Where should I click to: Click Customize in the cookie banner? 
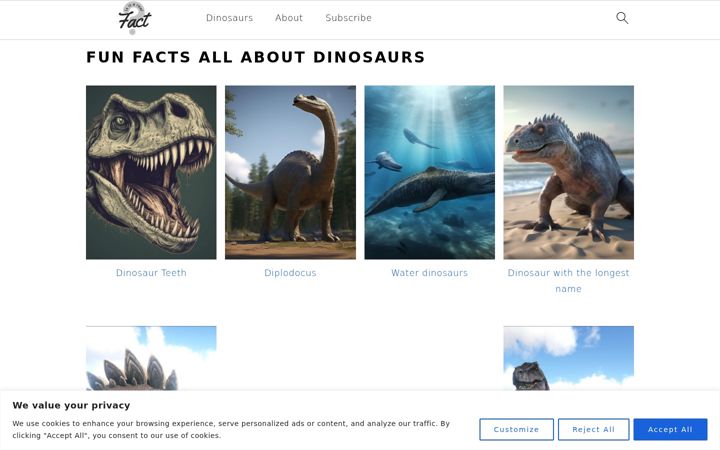(x=516, y=429)
